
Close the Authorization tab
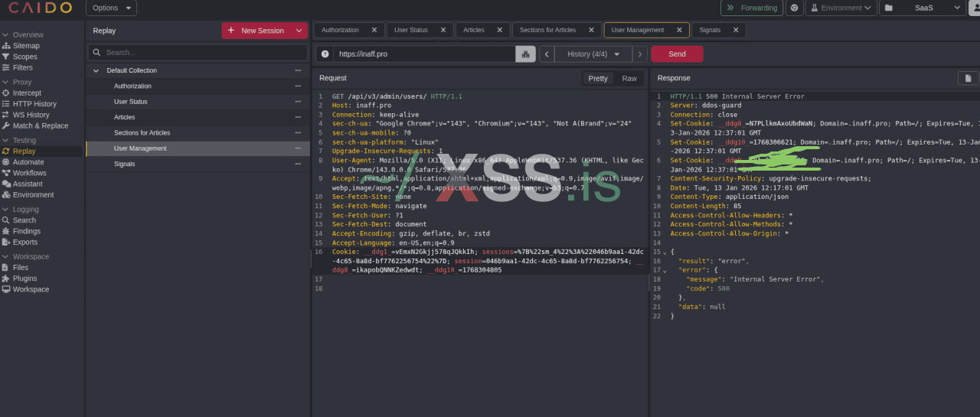click(374, 30)
